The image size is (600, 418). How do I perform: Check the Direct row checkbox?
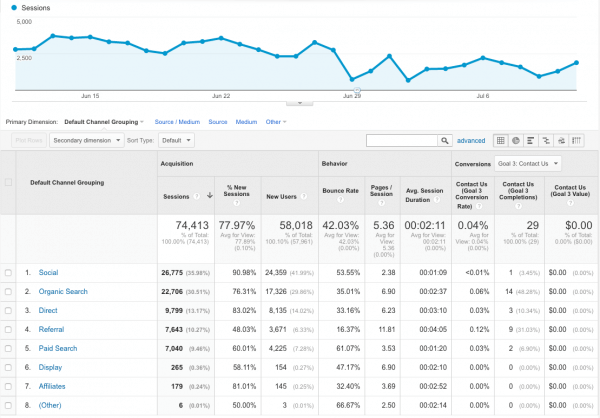pos(8,310)
